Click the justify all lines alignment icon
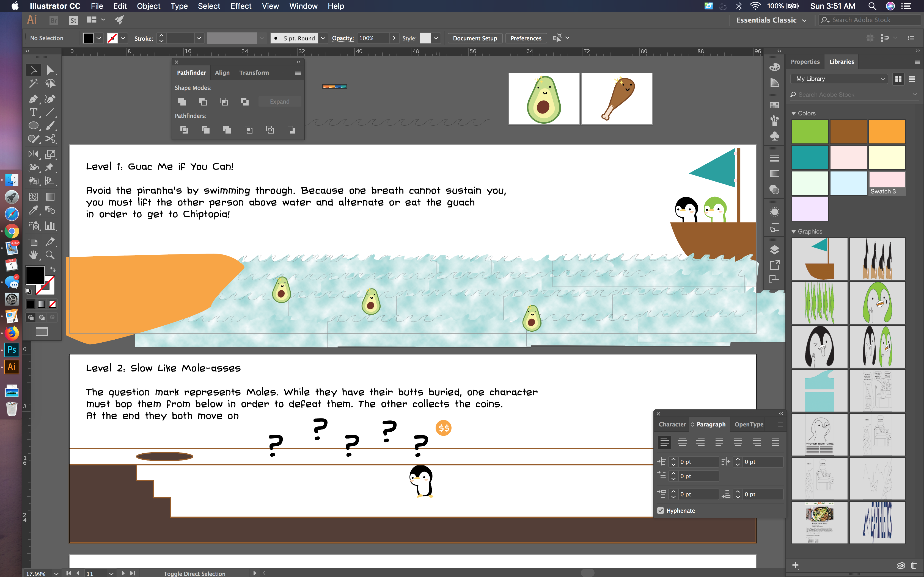 pyautogui.click(x=775, y=442)
